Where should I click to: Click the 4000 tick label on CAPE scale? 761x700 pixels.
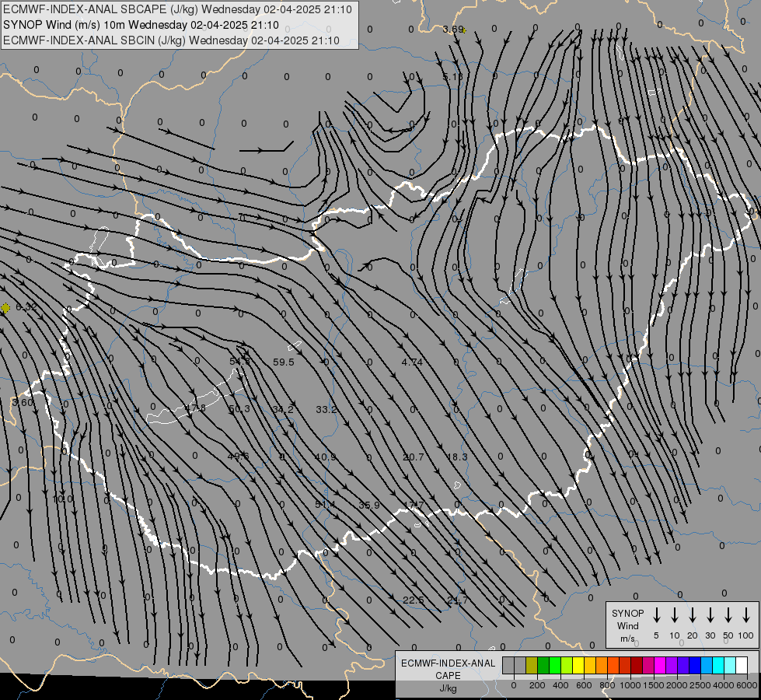pyautogui.click(x=724, y=685)
